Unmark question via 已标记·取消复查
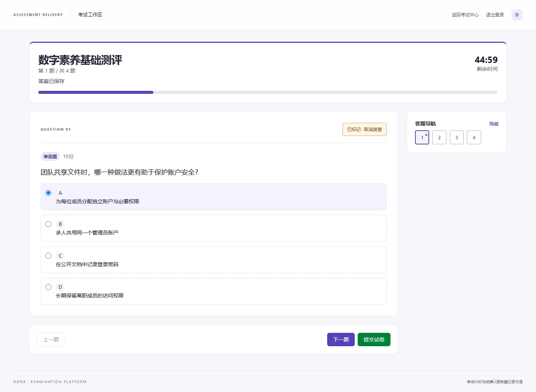Viewport: 536px width, 392px height. (x=364, y=129)
